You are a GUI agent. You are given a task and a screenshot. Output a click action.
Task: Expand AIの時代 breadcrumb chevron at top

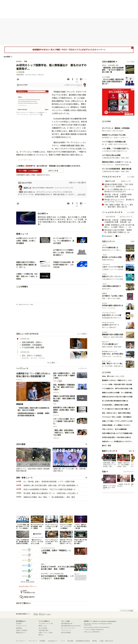tap(12, 57)
